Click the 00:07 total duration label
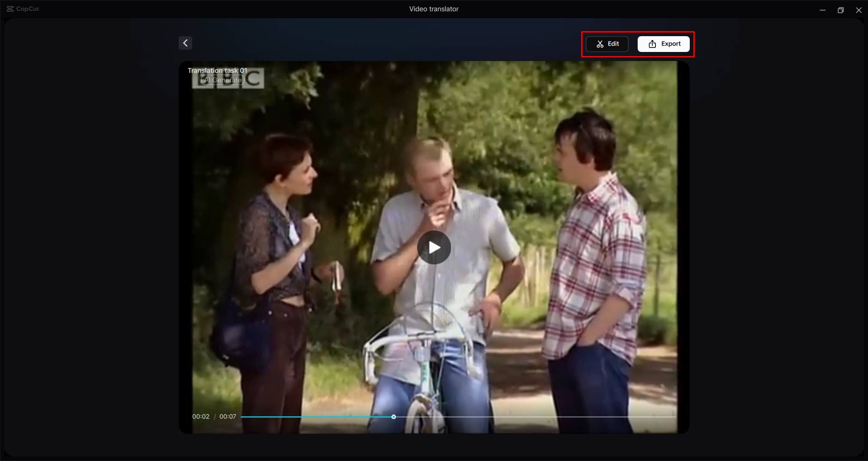868x461 pixels. point(228,417)
